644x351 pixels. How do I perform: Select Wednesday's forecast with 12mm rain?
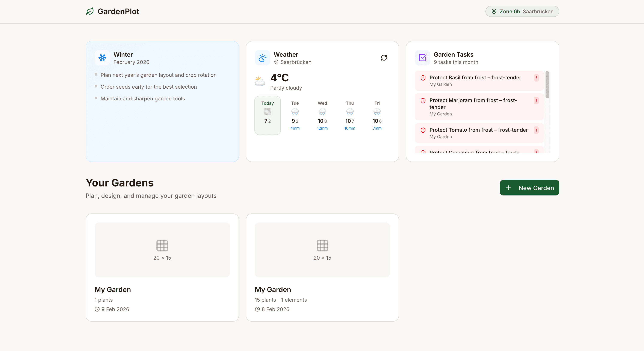click(x=322, y=115)
